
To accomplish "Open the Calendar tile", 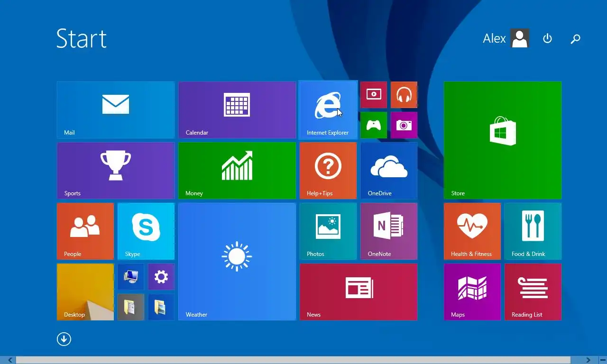I will pos(237,110).
